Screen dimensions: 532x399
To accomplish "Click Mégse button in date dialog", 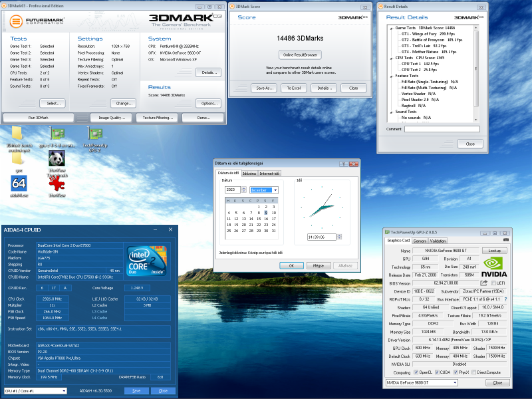I will [319, 265].
